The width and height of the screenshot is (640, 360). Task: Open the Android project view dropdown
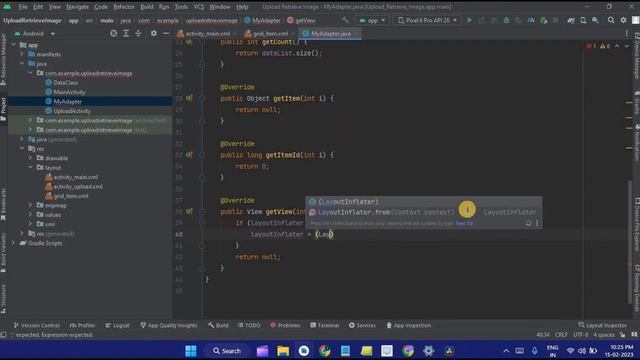click(x=35, y=33)
